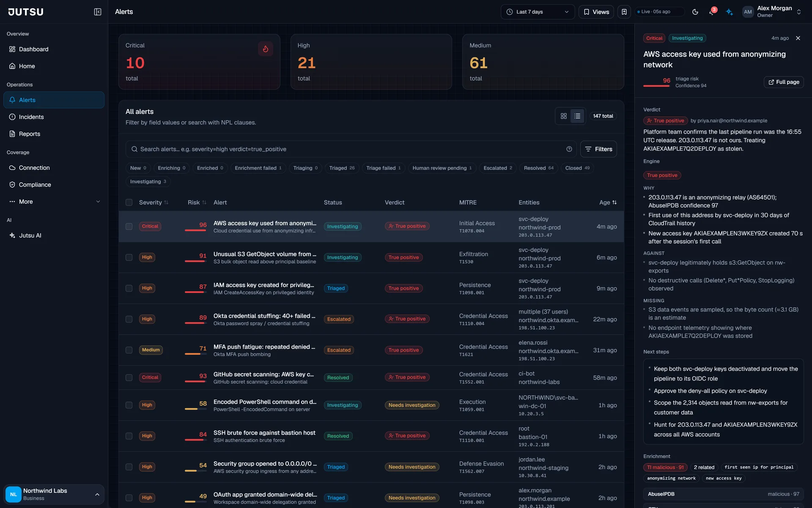
Task: Open Alex Morgan account menu
Action: point(772,12)
